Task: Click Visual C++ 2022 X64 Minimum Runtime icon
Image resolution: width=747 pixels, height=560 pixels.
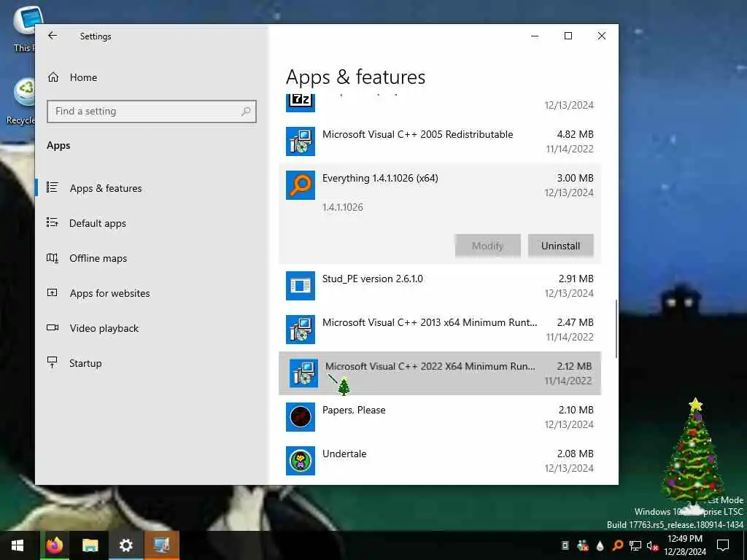Action: [303, 373]
